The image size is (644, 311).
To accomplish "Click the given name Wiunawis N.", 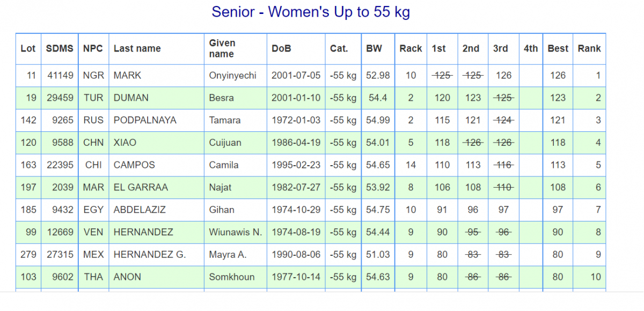I will point(235,233).
